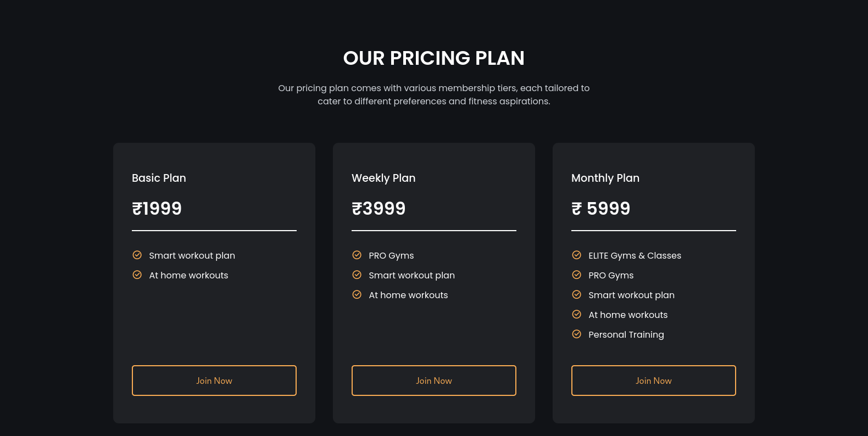Image resolution: width=868 pixels, height=436 pixels.
Task: Join the Monthly Plan
Action: click(x=654, y=381)
